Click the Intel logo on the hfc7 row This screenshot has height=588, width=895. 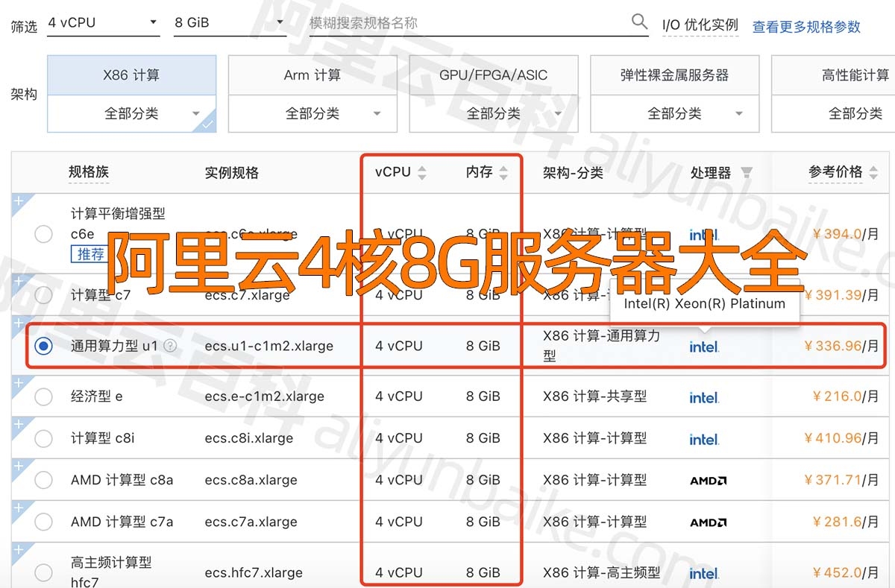coord(703,573)
